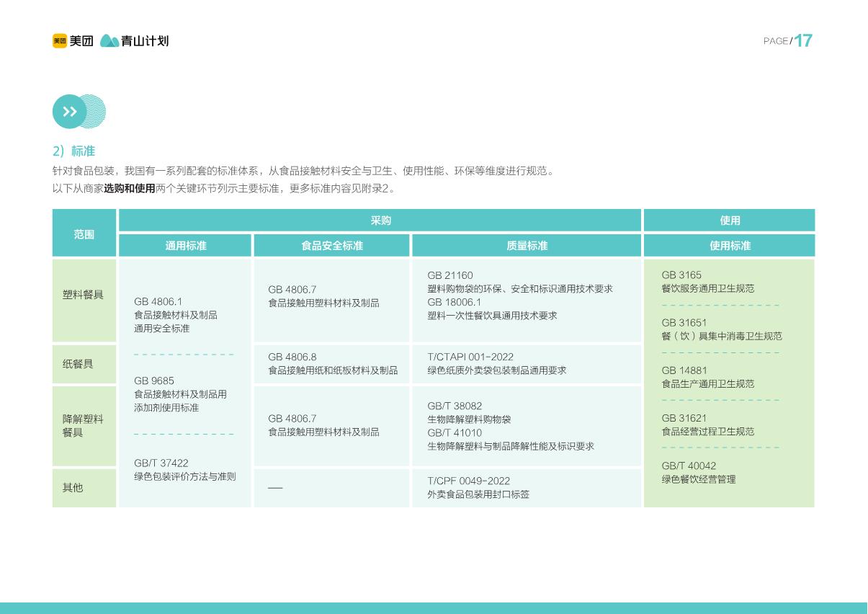Viewport: 868px width, 614px height.
Task: Click the 范围 header cell
Action: [x=84, y=233]
